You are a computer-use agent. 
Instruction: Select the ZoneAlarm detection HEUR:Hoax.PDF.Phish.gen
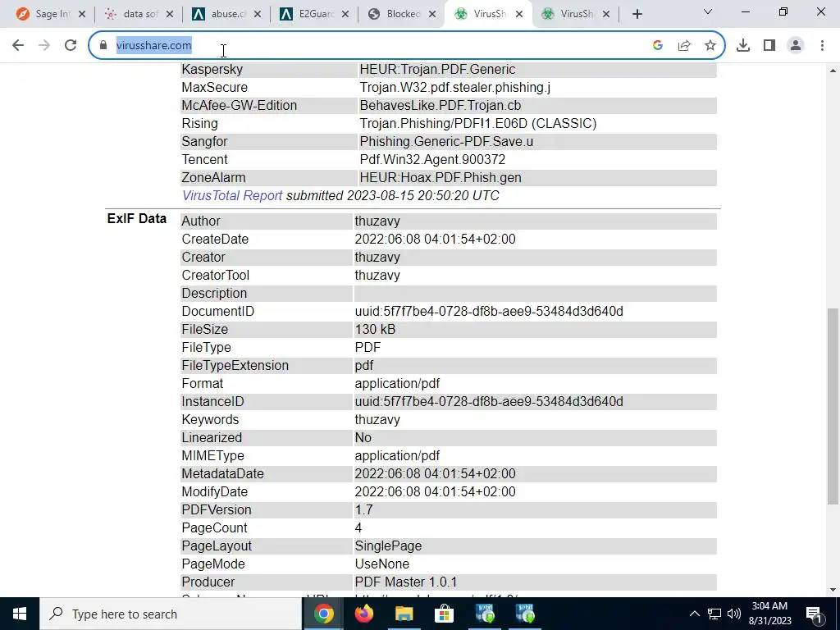coord(441,177)
